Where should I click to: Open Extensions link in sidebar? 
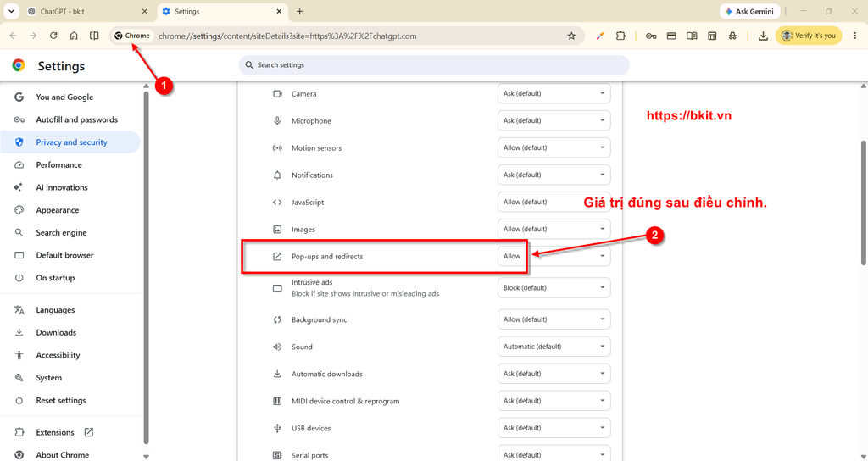(70, 432)
